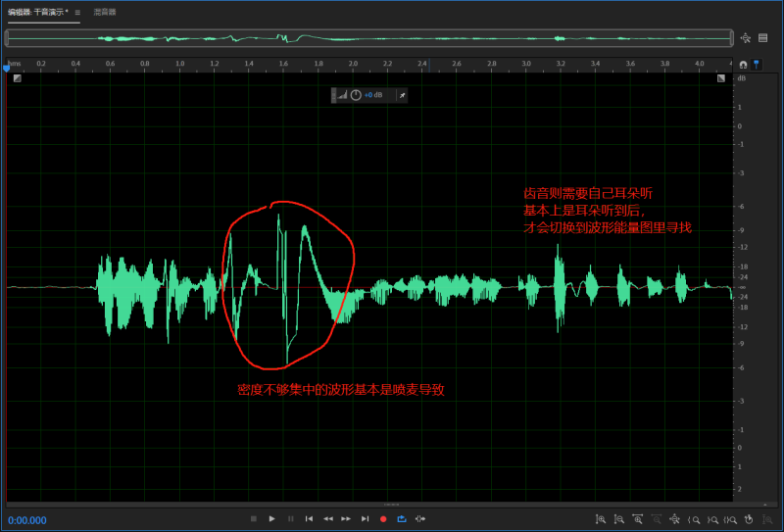The image size is (784, 532).
Task: Click the HUD gain knob
Action: (x=356, y=95)
